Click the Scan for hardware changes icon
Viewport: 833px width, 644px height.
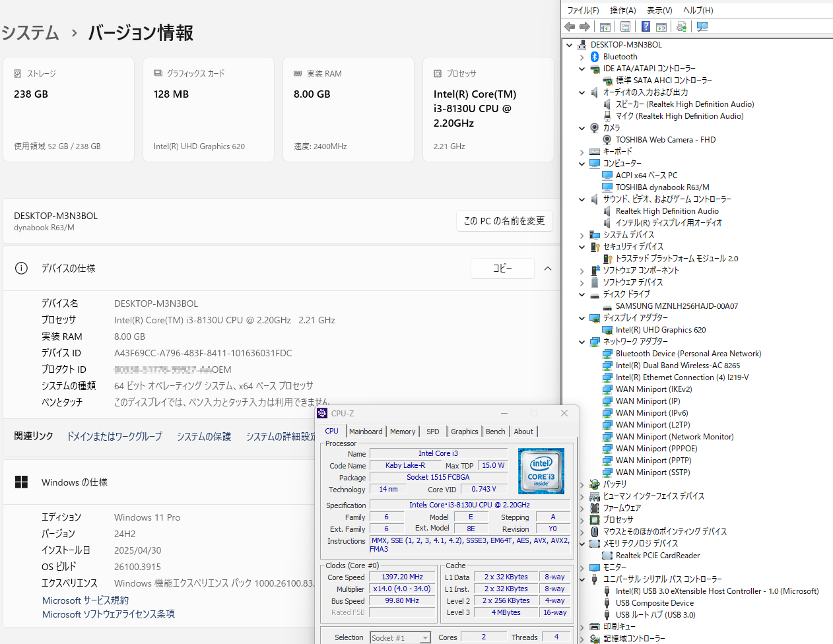[702, 26]
